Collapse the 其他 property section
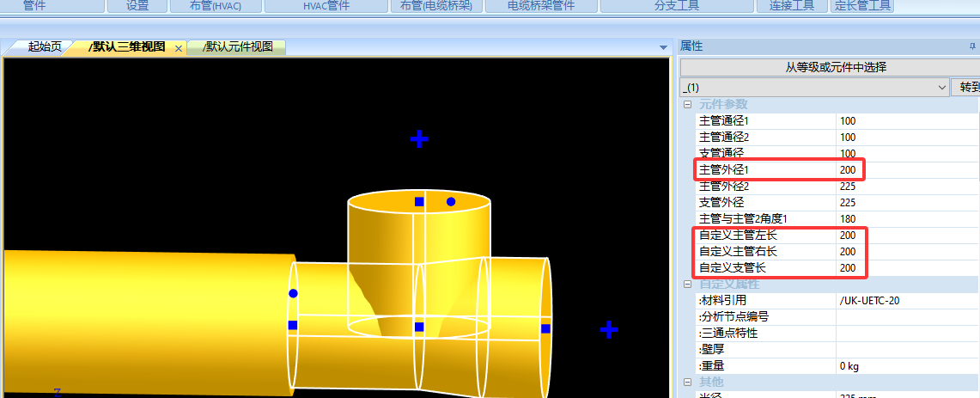The image size is (980, 398). [x=687, y=382]
